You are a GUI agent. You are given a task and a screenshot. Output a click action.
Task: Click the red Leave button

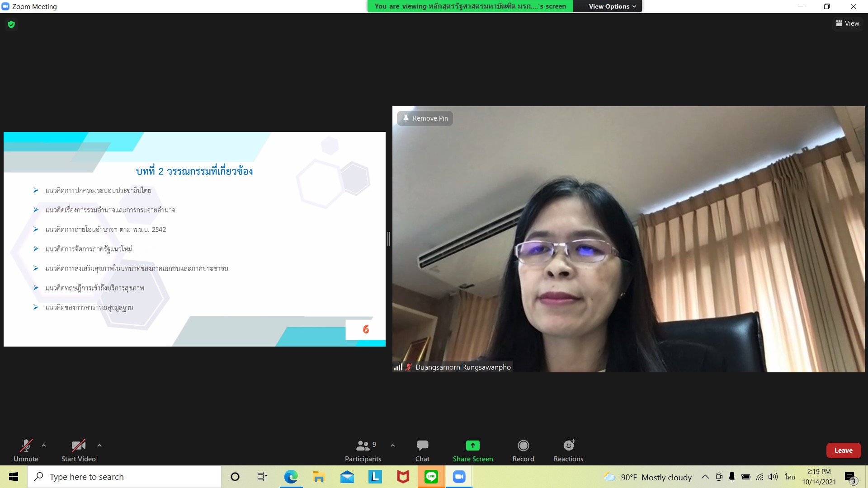click(843, 450)
